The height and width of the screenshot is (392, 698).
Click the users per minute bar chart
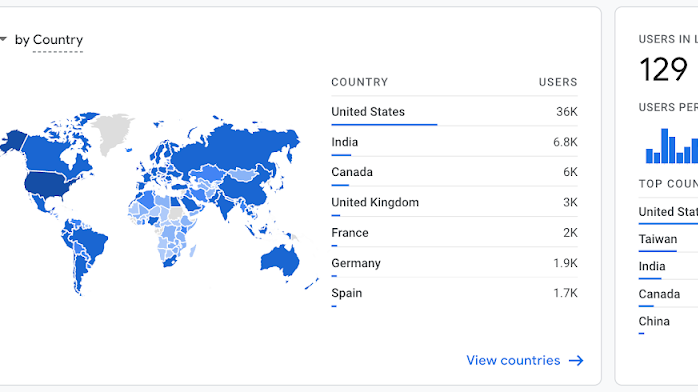[671, 146]
